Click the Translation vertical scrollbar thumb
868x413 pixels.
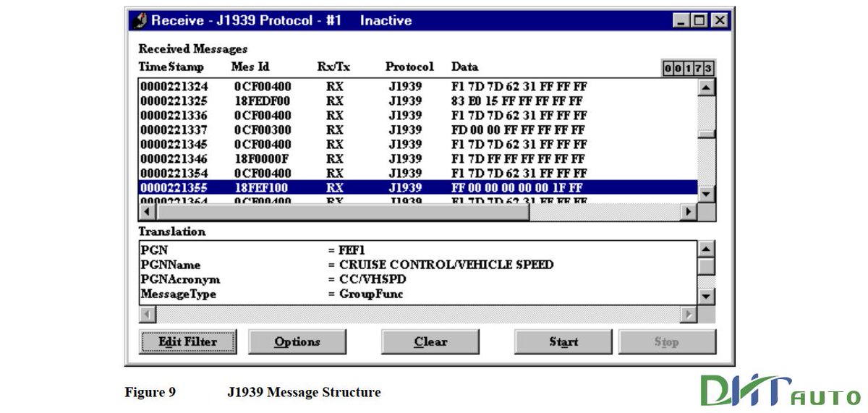tap(707, 265)
